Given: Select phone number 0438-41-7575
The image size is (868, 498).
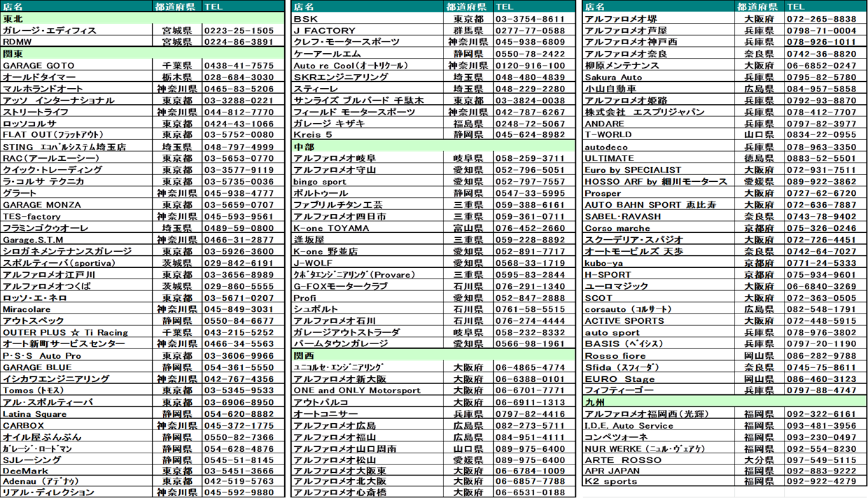Looking at the screenshot, I should 244,65.
